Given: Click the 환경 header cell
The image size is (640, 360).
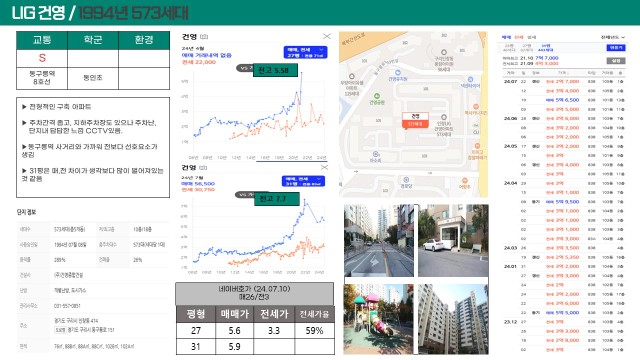Looking at the screenshot, I should 144,40.
